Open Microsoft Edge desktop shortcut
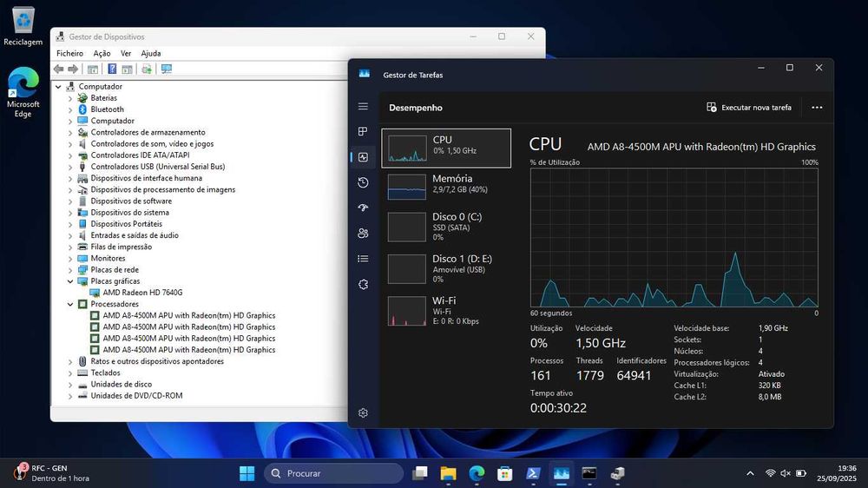 23,92
